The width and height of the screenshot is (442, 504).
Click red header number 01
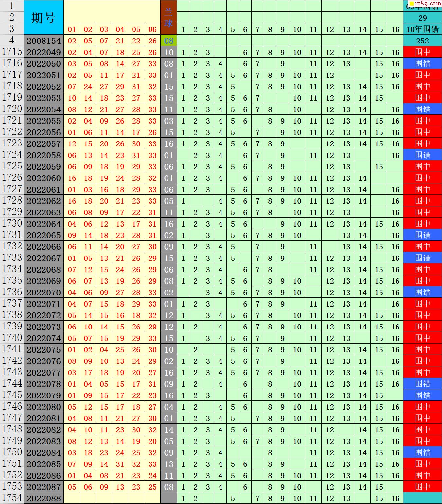[72, 29]
